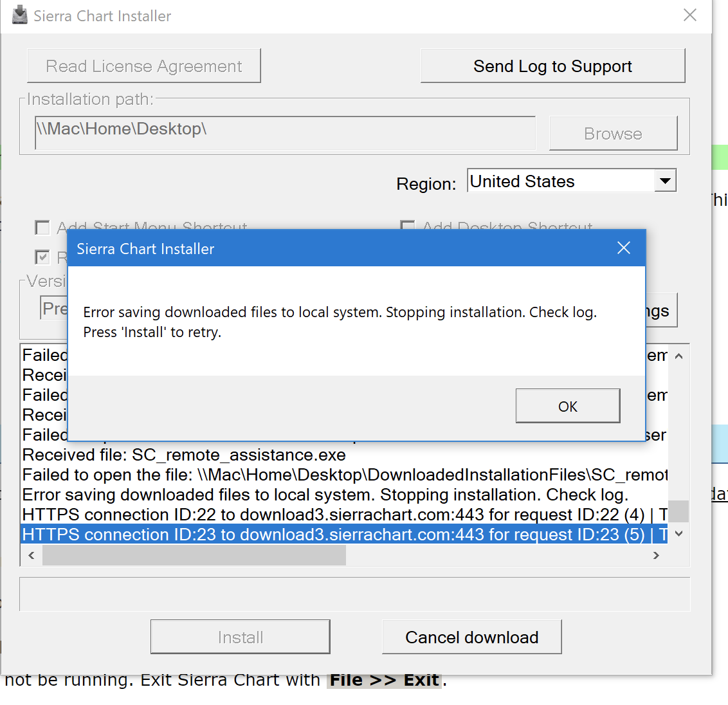This screenshot has width=728, height=705.
Task: Select log line 'Failed to open the file: \\Mac\Home\Desktop'
Action: point(345,475)
